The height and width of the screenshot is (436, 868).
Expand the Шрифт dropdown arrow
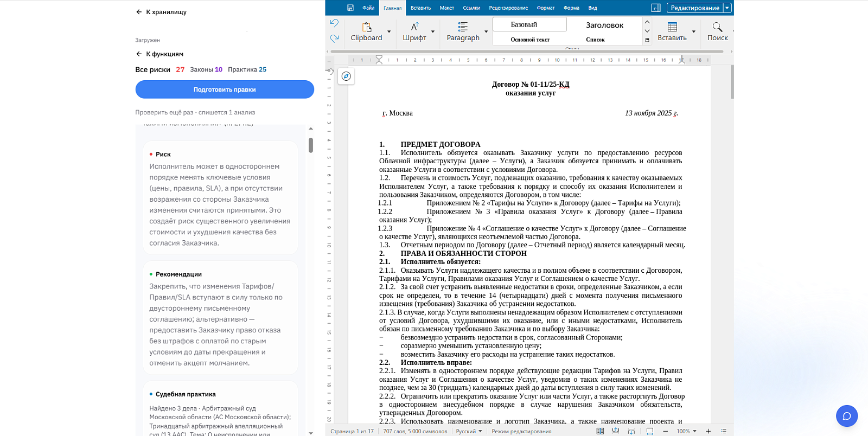point(433,31)
